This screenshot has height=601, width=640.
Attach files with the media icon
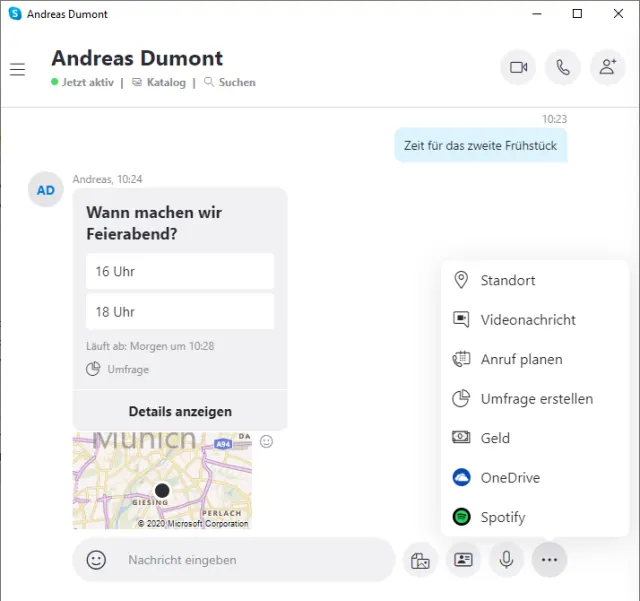420,560
